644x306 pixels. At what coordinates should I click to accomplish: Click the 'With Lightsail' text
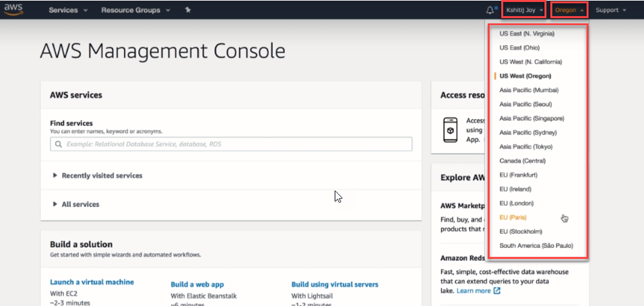(312, 296)
